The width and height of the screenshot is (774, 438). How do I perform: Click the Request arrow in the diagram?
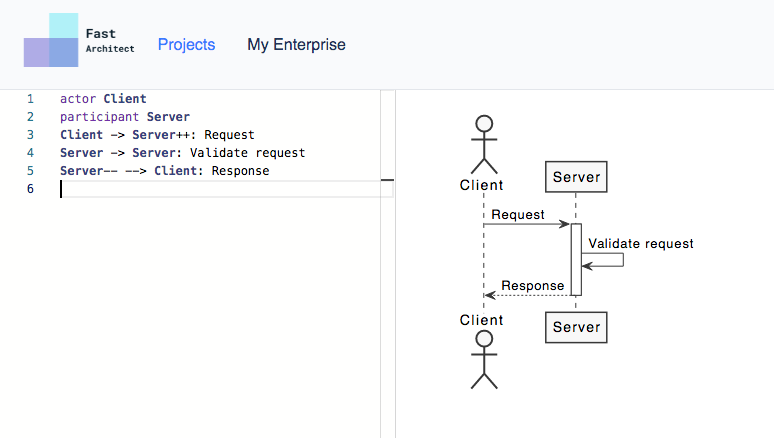point(527,224)
